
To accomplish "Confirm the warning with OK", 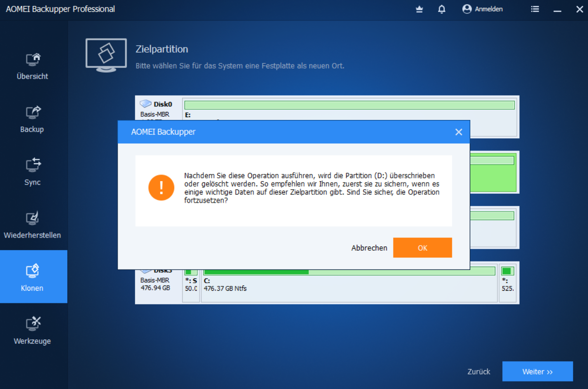I will pyautogui.click(x=422, y=247).
